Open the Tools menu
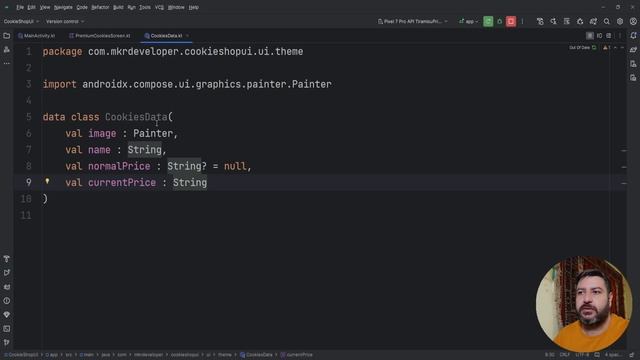640x360 pixels. click(144, 7)
